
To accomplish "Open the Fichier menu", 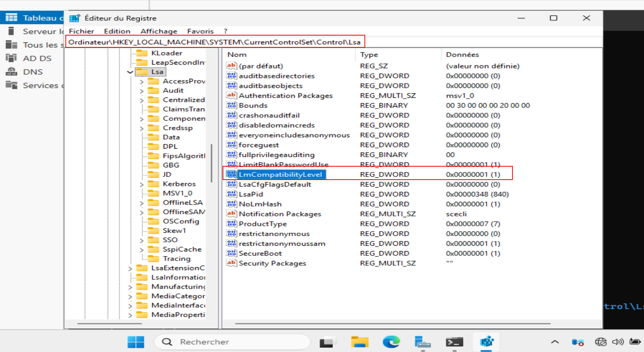I will pyautogui.click(x=81, y=31).
